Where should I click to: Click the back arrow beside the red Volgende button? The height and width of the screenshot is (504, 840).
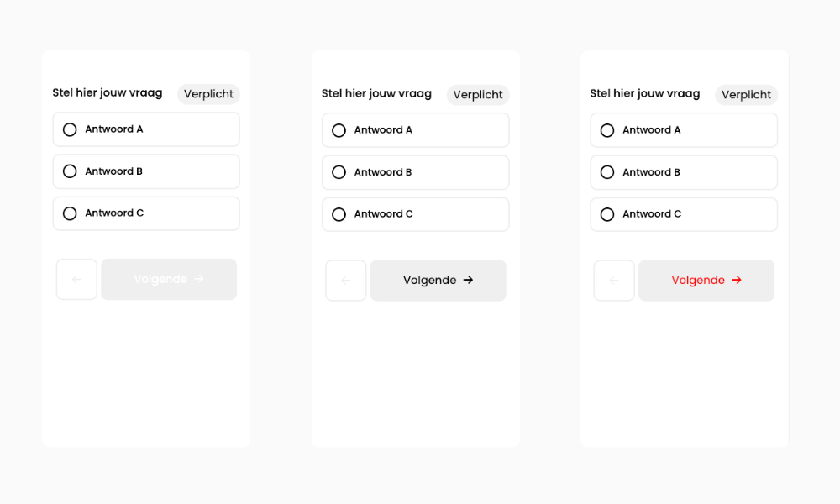point(614,281)
